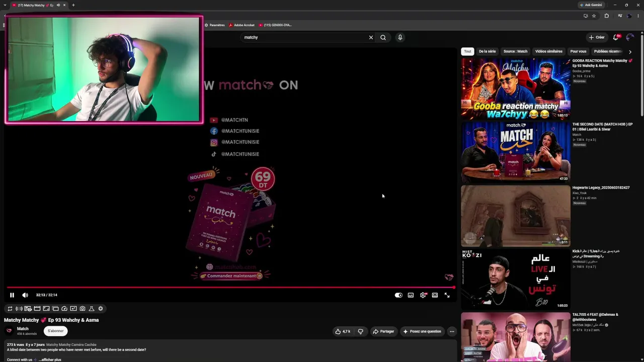644x362 pixels.
Task: Open the Chrome extensions puzzle icon
Action: pyautogui.click(x=606, y=16)
